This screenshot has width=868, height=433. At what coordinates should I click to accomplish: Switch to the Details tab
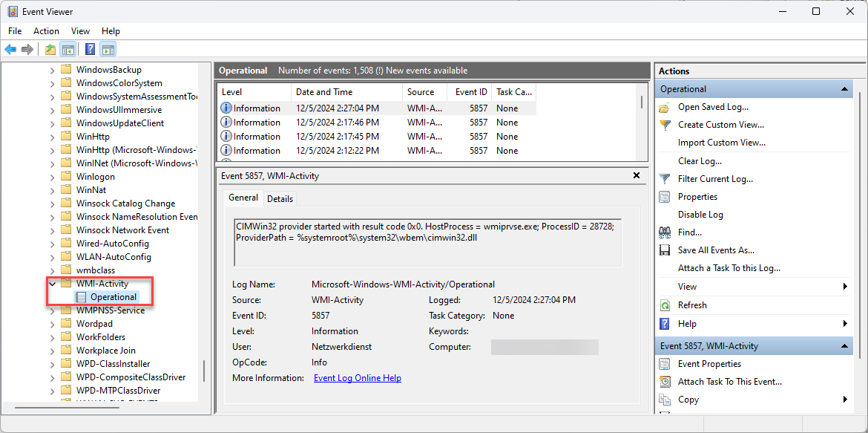(x=280, y=198)
